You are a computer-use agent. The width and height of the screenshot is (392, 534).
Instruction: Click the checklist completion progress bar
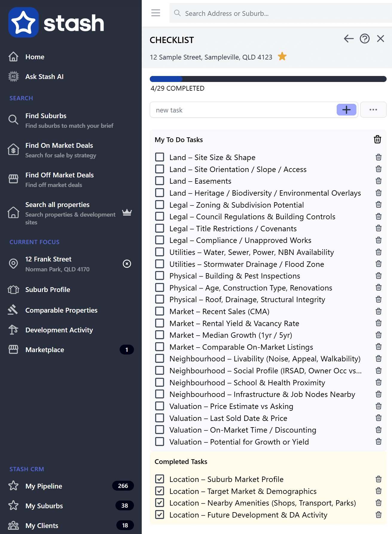point(268,79)
